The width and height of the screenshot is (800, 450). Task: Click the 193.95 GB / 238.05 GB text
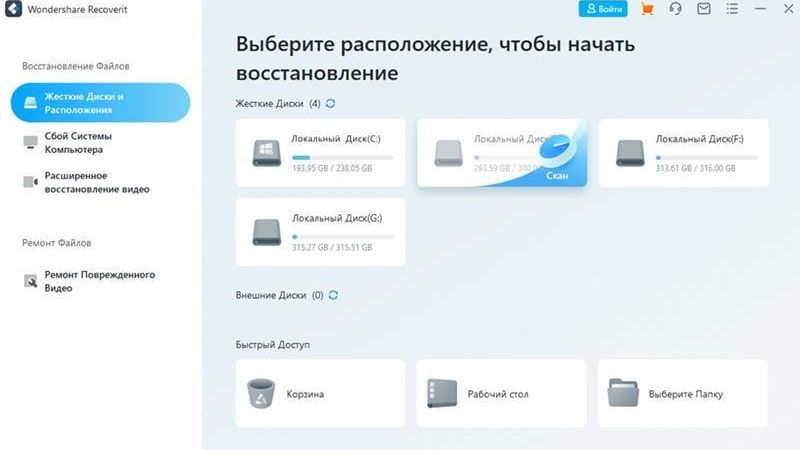(332, 168)
